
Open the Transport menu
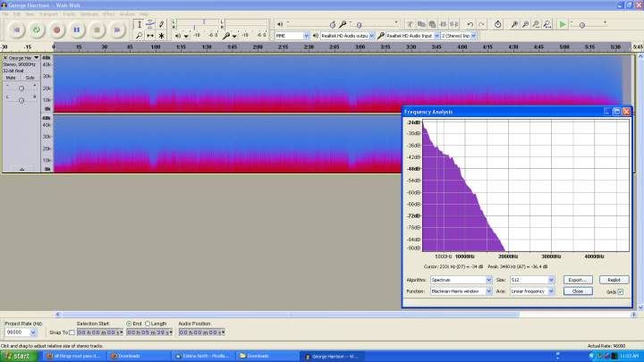tap(48, 14)
